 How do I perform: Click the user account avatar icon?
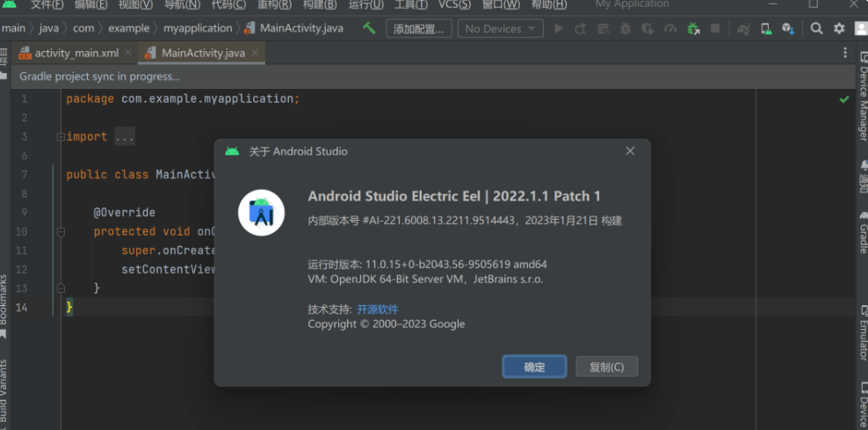point(861,28)
